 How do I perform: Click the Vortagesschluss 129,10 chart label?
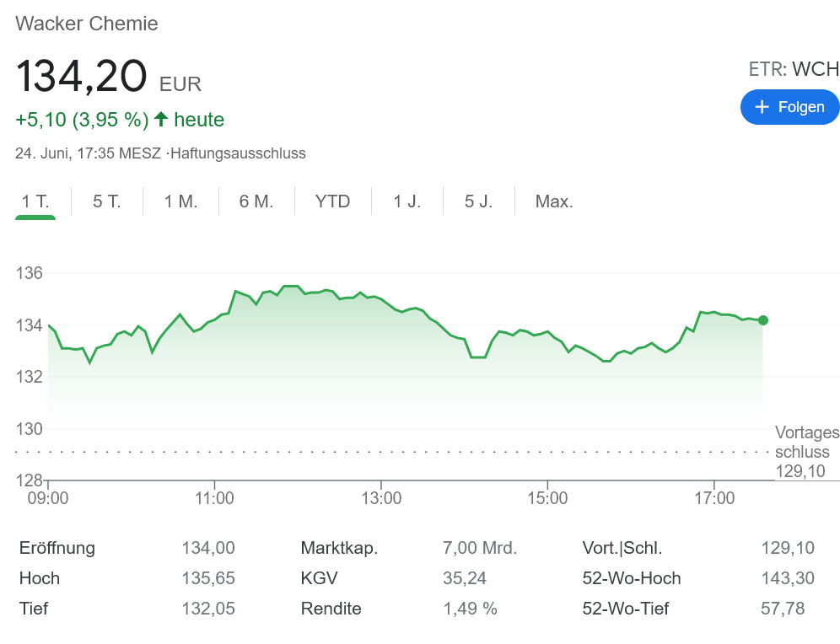tap(806, 453)
